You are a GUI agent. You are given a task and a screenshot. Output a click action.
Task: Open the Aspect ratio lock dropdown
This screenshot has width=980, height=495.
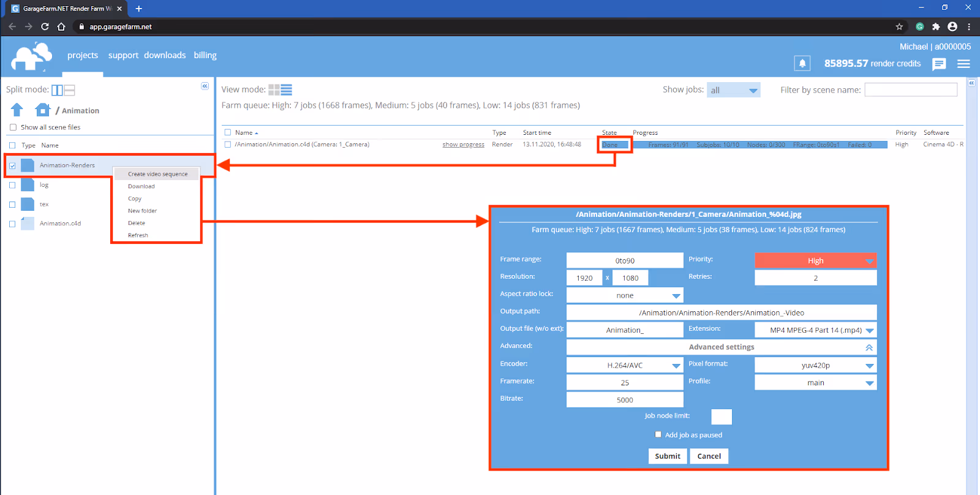[x=625, y=295]
